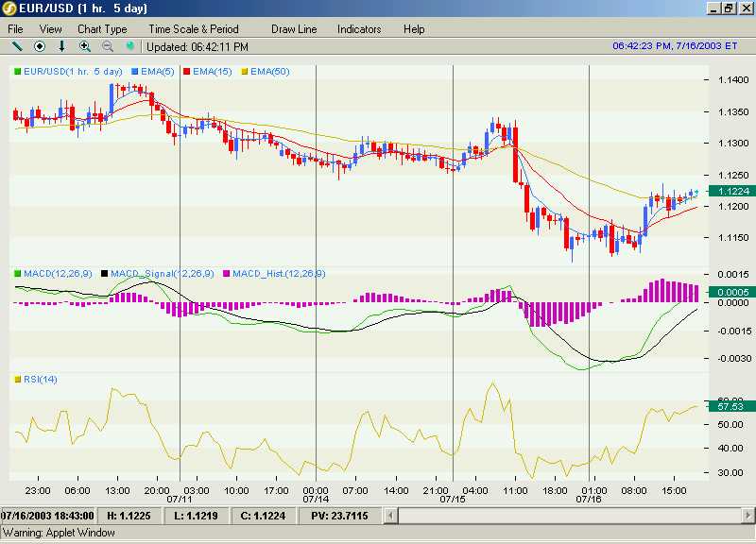Click the MACD_Signal black legend swatch
This screenshot has height=544, width=756.
pyautogui.click(x=105, y=274)
